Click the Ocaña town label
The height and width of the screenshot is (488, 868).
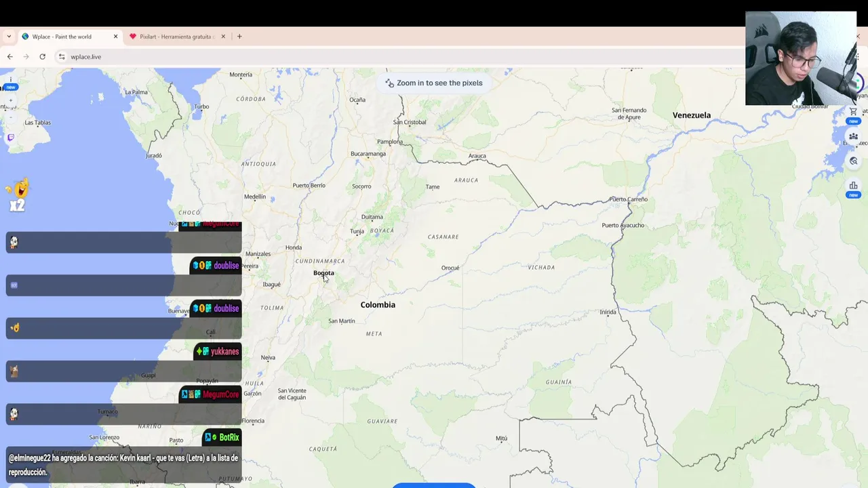pyautogui.click(x=357, y=100)
